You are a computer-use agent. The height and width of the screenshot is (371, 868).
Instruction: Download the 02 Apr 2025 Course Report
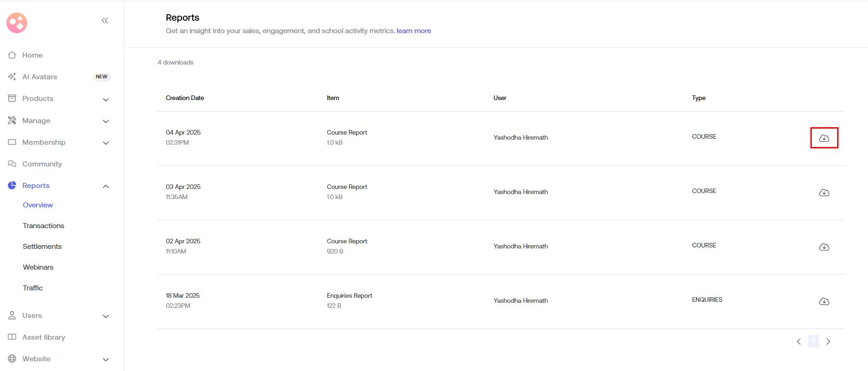click(x=824, y=247)
